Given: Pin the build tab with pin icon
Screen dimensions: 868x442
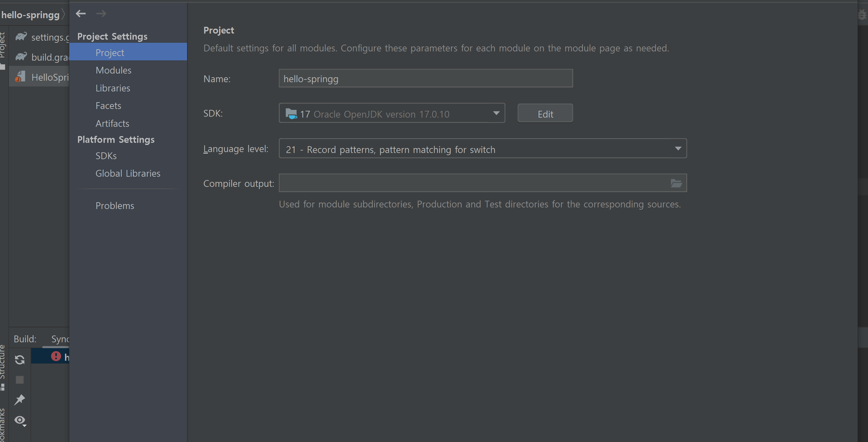Looking at the screenshot, I should pyautogui.click(x=20, y=400).
